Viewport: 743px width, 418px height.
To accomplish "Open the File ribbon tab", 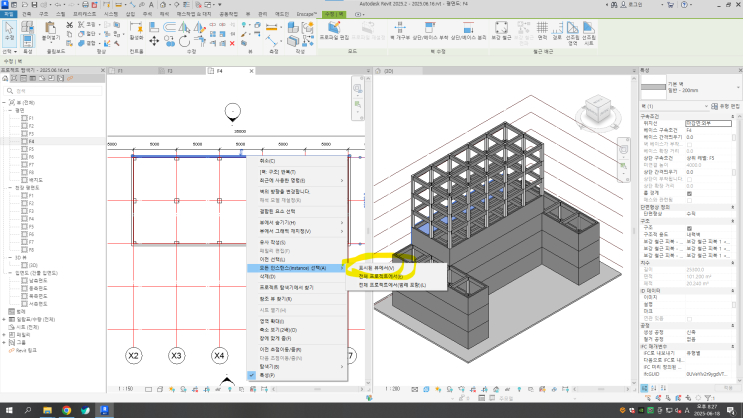I will click(8, 14).
